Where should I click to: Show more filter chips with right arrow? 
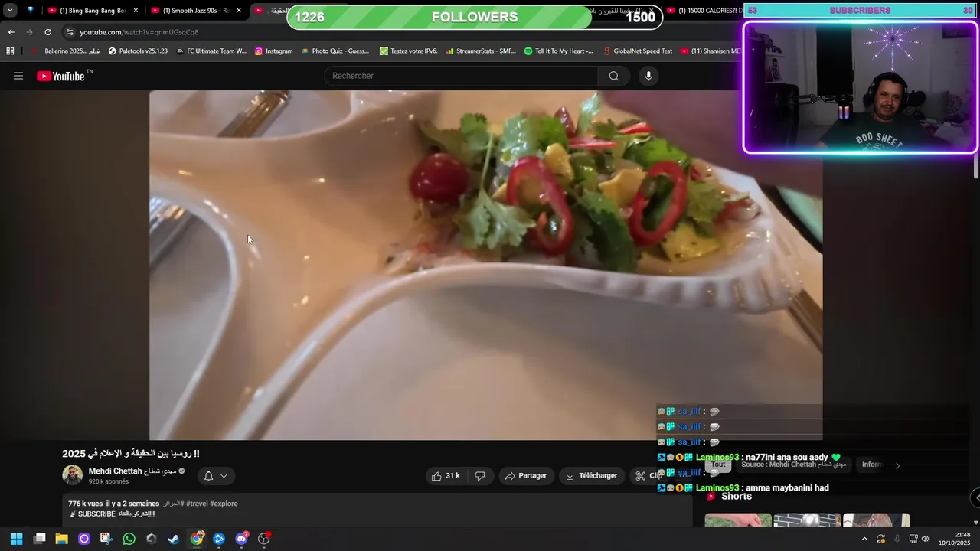coord(897,465)
